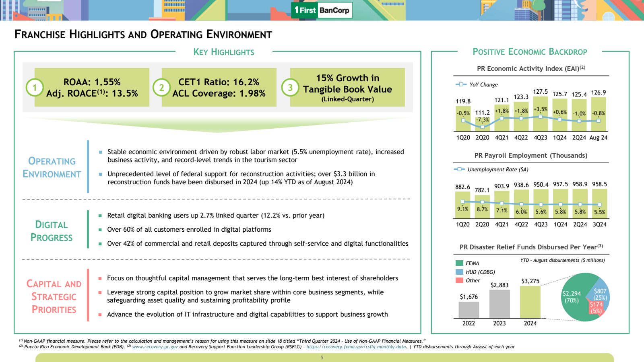Screen dimensions: 644x362
Task: Click the 2024 disbursement bar labeled $3,275
Action: coord(530,302)
